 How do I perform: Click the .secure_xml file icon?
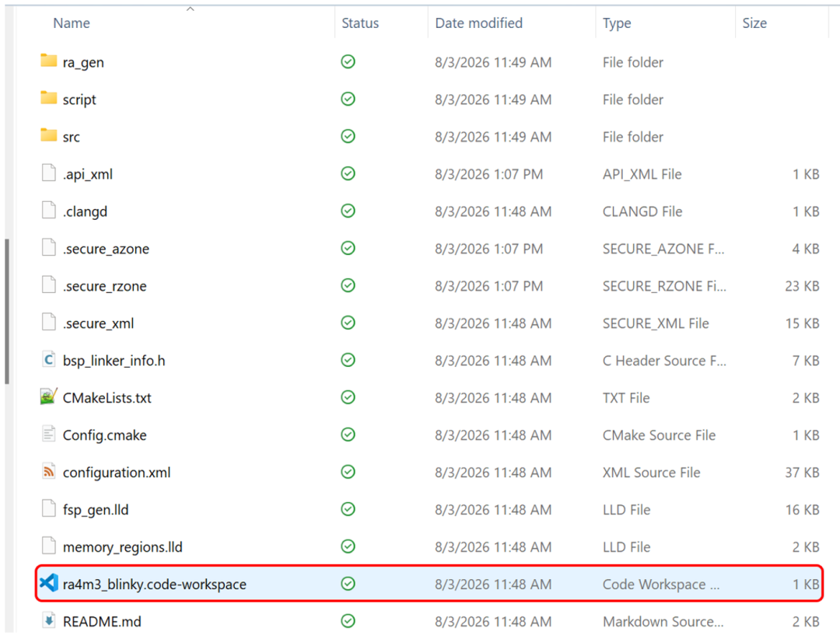pos(49,323)
